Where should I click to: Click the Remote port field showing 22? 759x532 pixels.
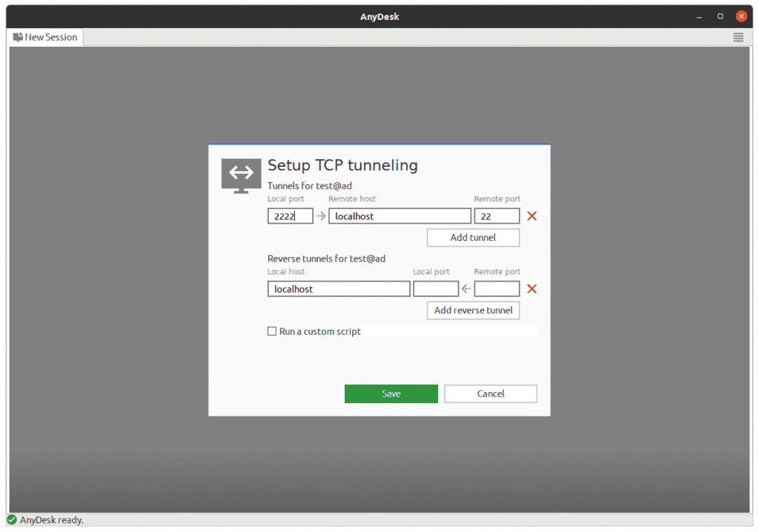[497, 216]
